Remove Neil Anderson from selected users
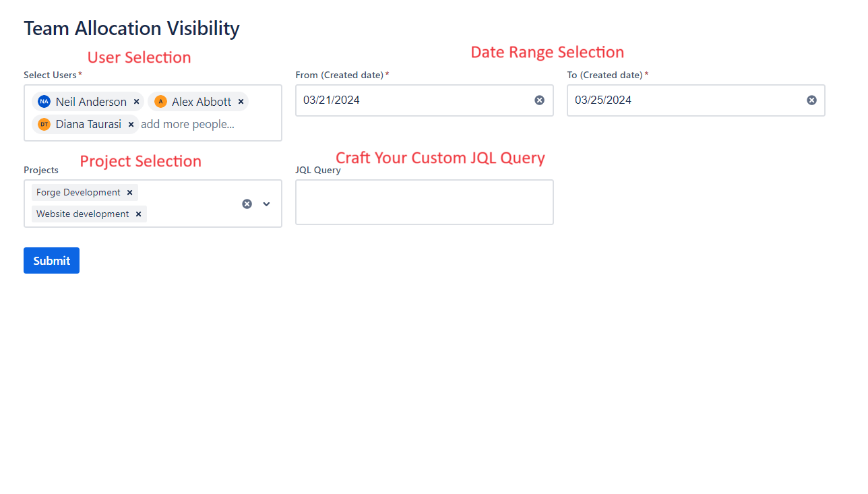Image resolution: width=868 pixels, height=494 pixels. tap(136, 102)
